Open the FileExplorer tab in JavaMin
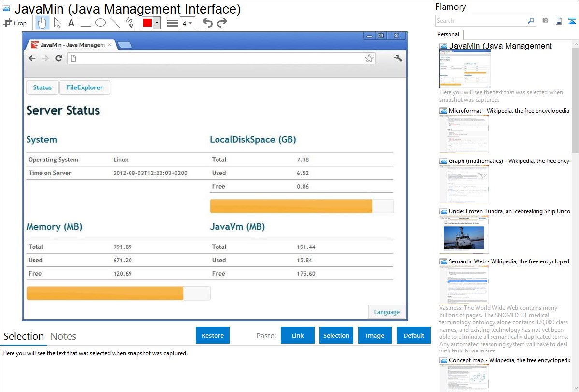579x392 pixels. (x=85, y=87)
